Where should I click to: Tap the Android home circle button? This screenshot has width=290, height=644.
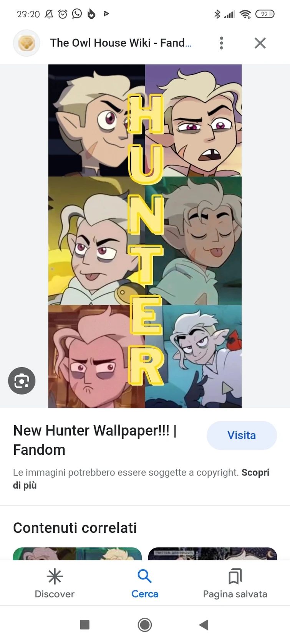coord(145,625)
